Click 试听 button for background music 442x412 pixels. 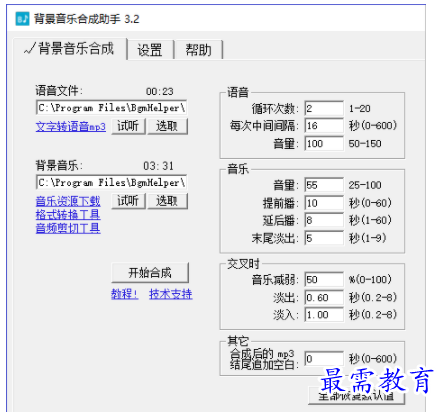[128, 201]
